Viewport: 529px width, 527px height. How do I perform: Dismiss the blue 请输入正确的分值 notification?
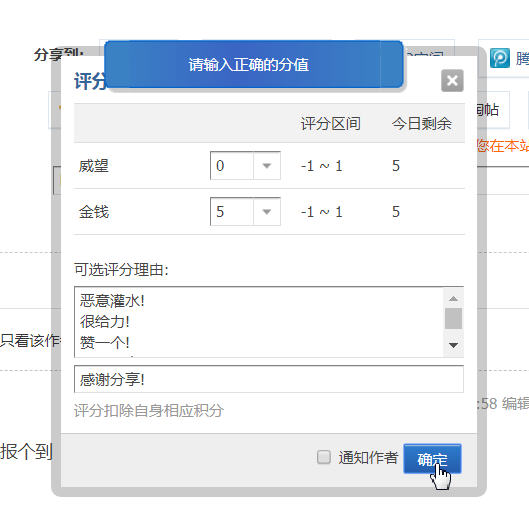point(253,64)
